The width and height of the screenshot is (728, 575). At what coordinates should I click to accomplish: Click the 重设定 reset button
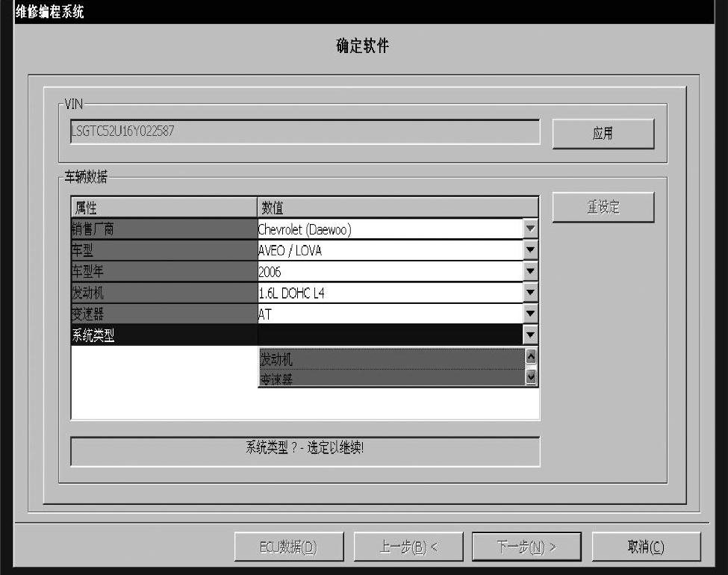pos(603,208)
